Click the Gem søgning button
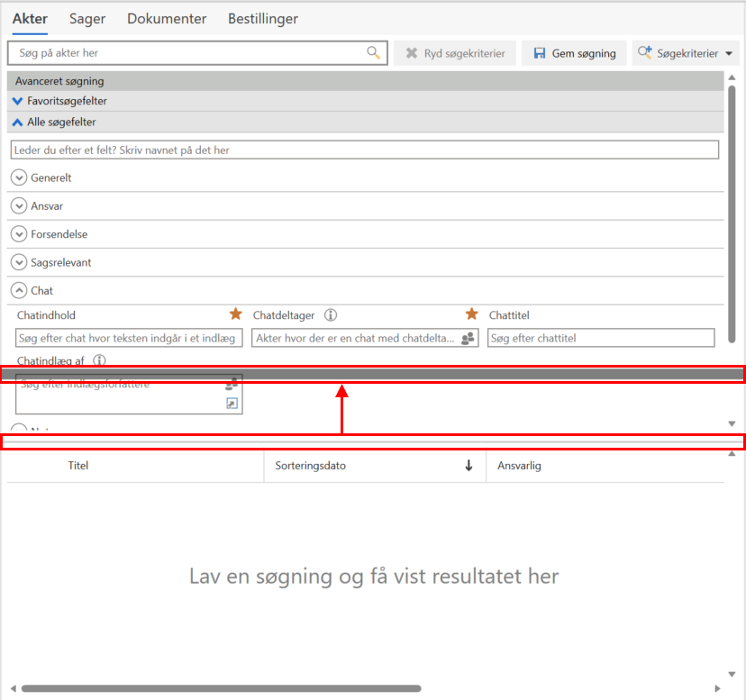 [x=574, y=53]
